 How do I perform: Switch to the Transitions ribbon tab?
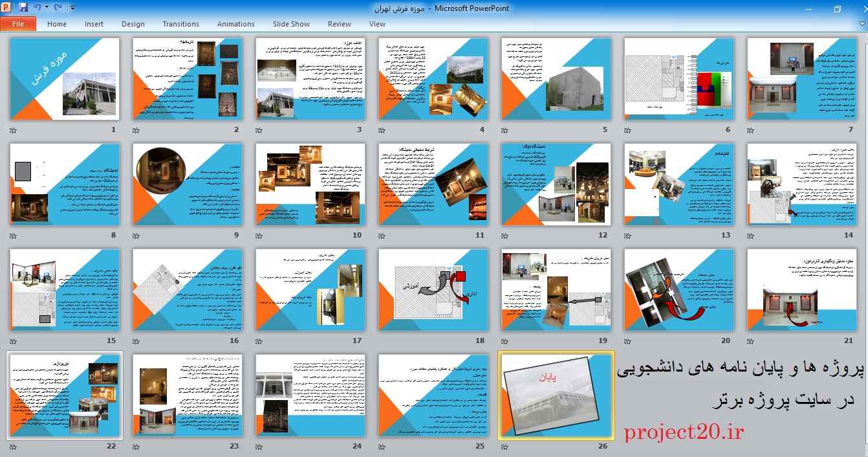pyautogui.click(x=180, y=24)
